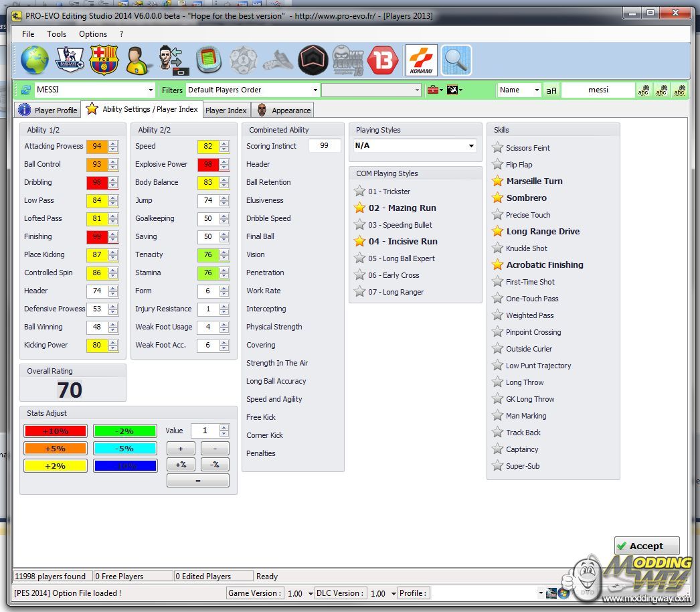Open the Barclays Premier League icon
This screenshot has width=700, height=612.
[70, 60]
